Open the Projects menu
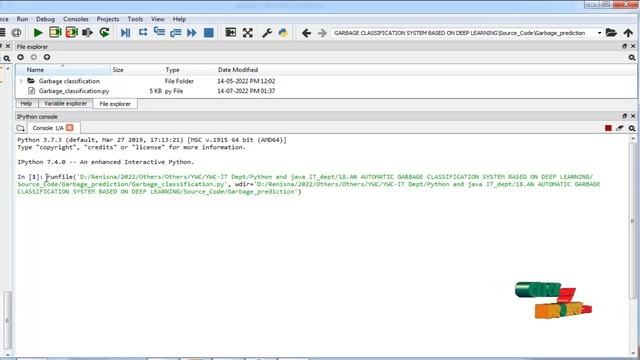640x360 pixels. 108,19
